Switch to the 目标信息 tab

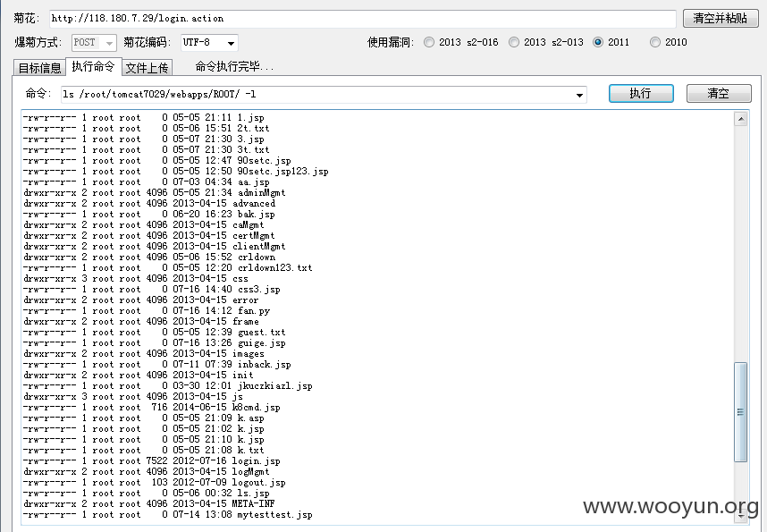[x=39, y=68]
